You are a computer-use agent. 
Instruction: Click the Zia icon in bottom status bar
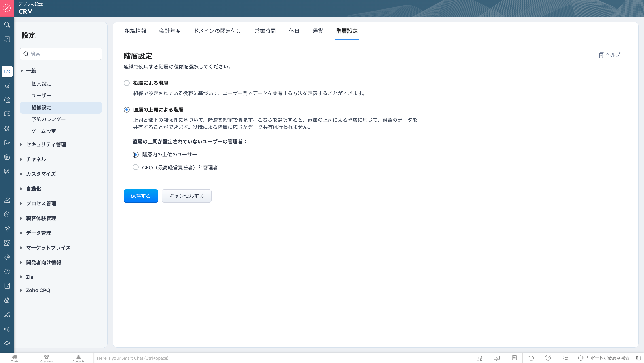click(x=565, y=358)
